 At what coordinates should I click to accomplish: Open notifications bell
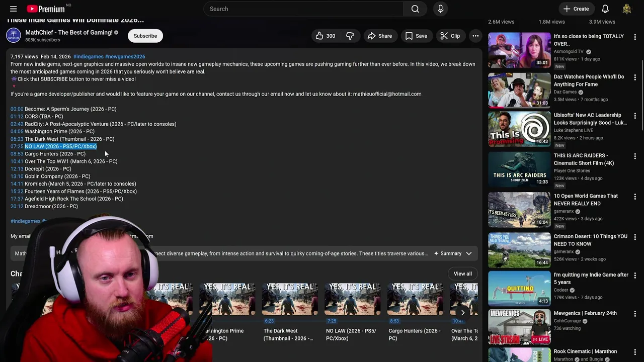[605, 9]
